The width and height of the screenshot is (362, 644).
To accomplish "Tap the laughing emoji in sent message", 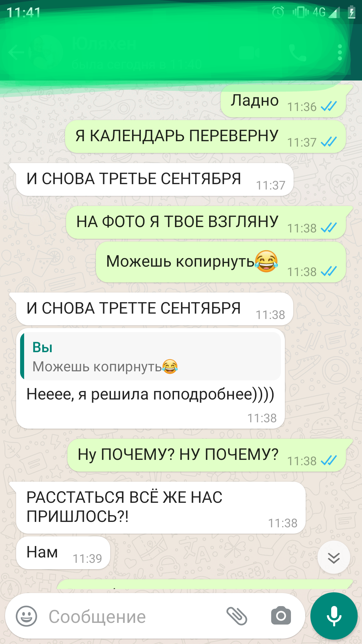I will coord(266,261).
